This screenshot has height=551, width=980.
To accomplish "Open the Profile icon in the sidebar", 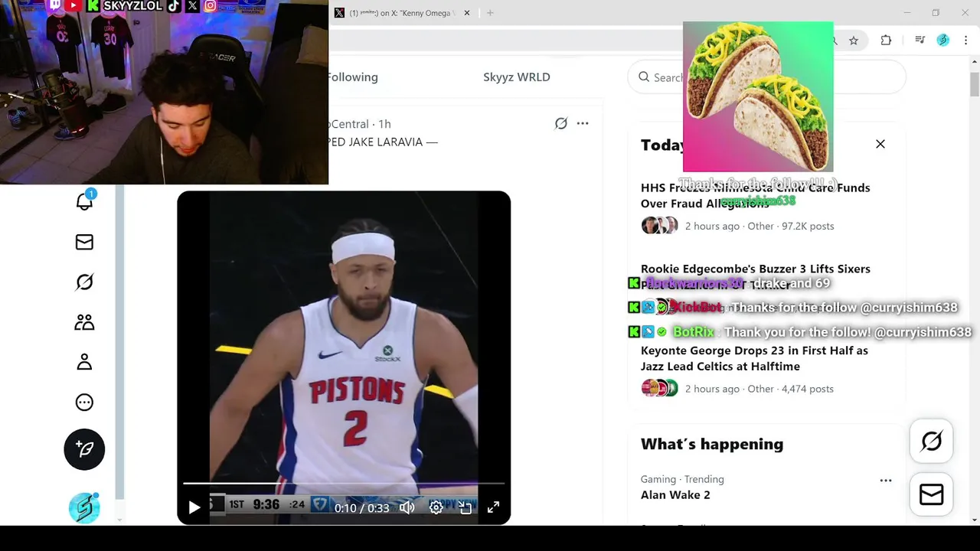I will coord(84,362).
